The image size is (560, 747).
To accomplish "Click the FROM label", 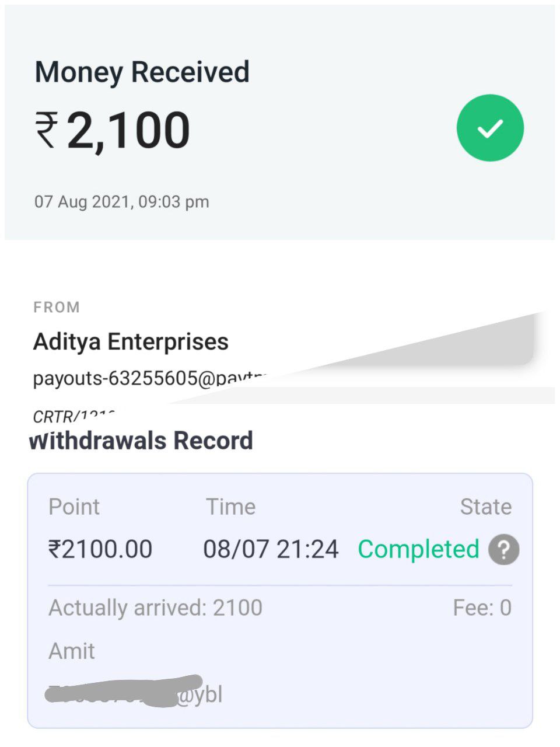I will tap(57, 307).
